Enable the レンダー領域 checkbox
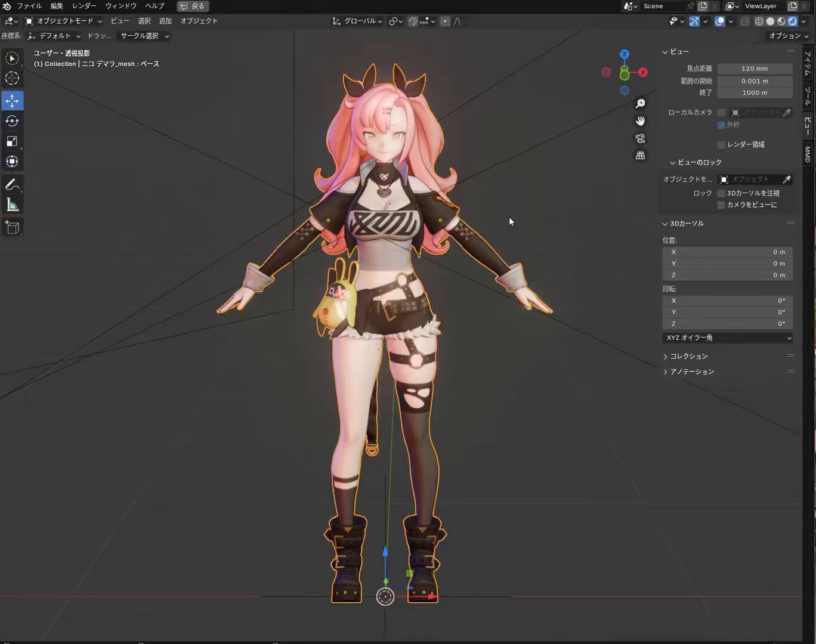The width and height of the screenshot is (816, 644). pyautogui.click(x=721, y=144)
